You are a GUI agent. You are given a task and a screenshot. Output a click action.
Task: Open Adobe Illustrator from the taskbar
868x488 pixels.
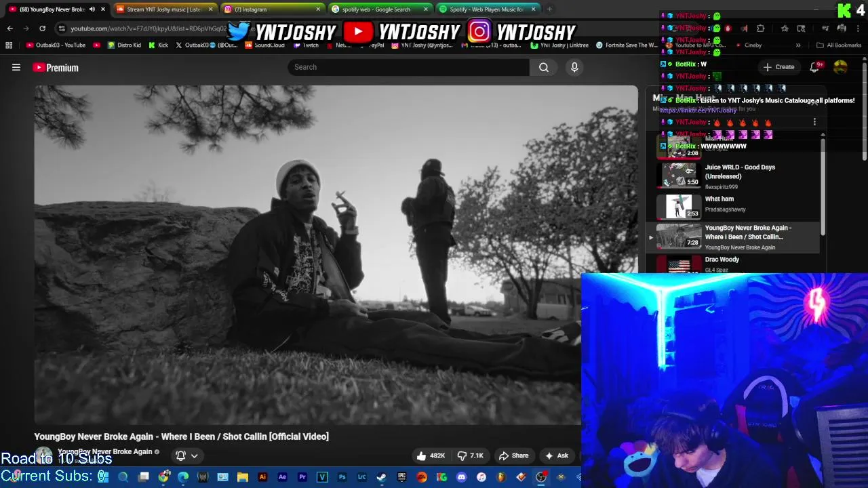(x=262, y=477)
